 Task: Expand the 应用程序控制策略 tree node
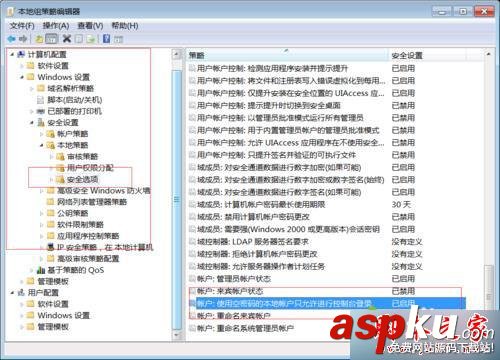(x=42, y=236)
